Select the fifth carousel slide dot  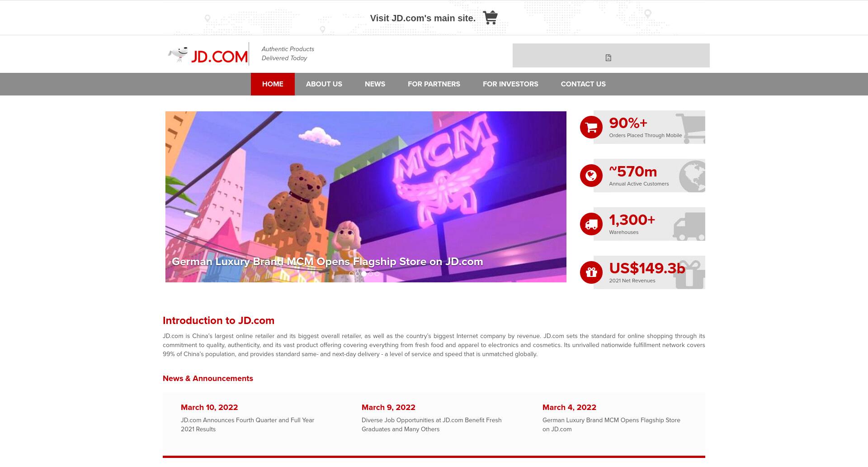[377, 274]
